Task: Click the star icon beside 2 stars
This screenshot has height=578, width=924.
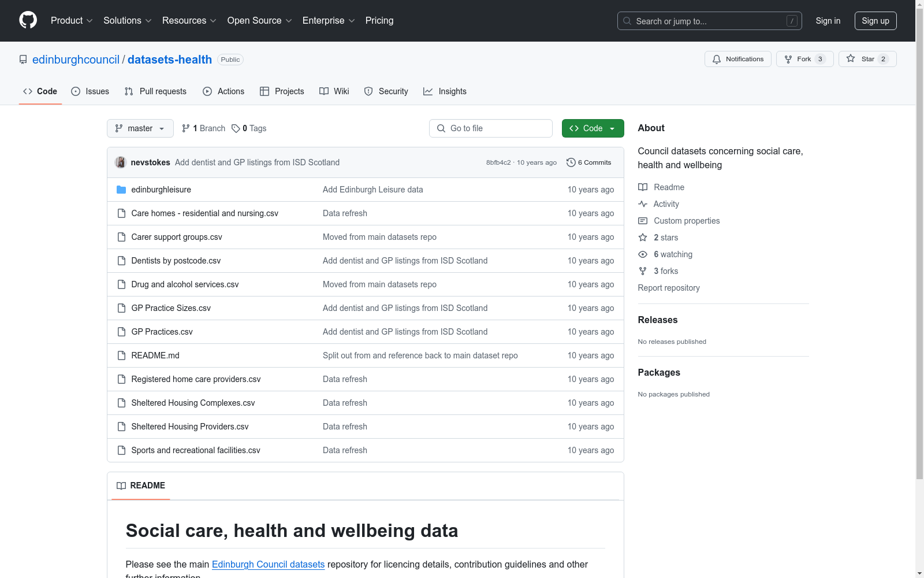Action: tap(643, 238)
